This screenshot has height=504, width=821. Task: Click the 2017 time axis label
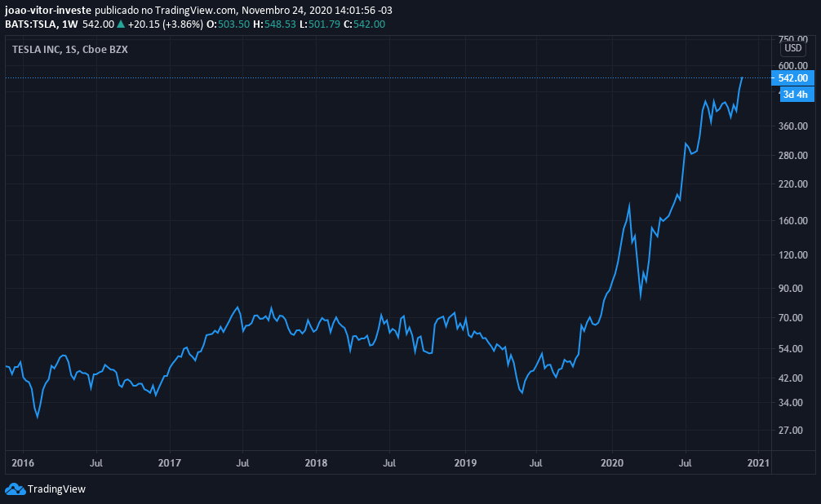pyautogui.click(x=170, y=463)
